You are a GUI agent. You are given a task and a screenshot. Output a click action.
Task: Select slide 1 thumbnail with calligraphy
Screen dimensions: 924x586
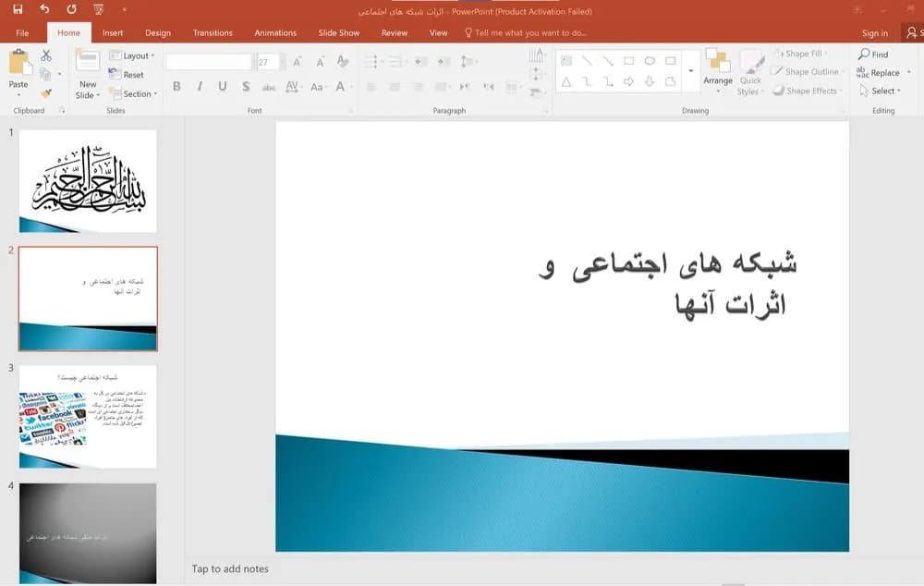[x=88, y=181]
